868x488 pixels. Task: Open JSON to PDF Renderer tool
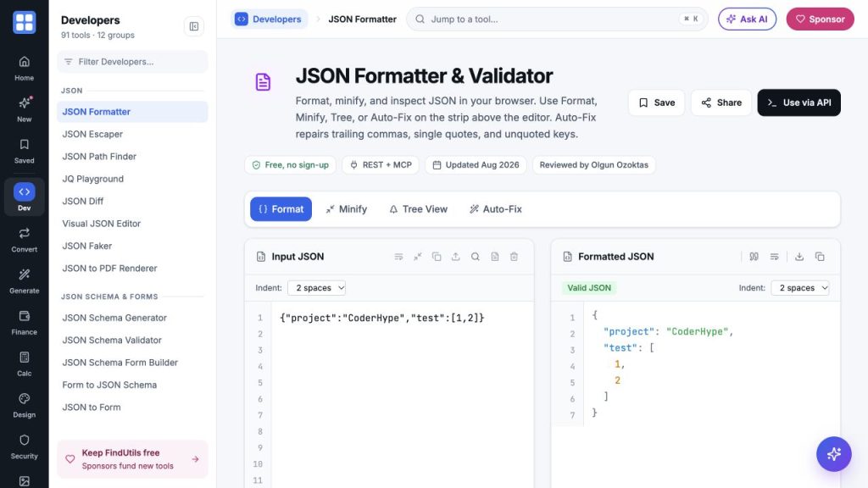(x=132, y=269)
